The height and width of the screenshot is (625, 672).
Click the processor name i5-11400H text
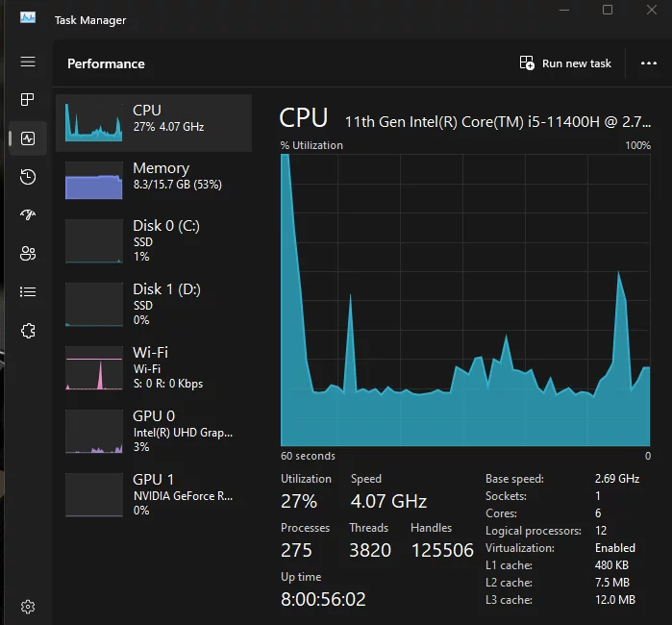[x=498, y=122]
